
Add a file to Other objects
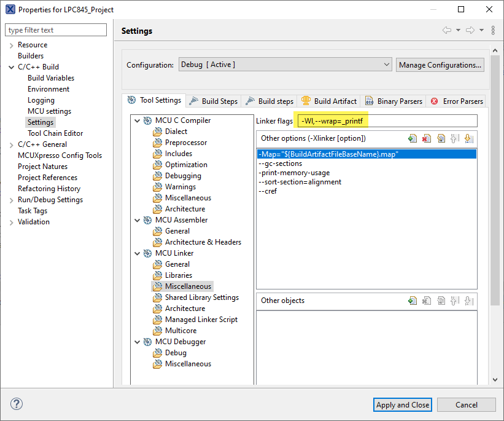click(x=413, y=301)
